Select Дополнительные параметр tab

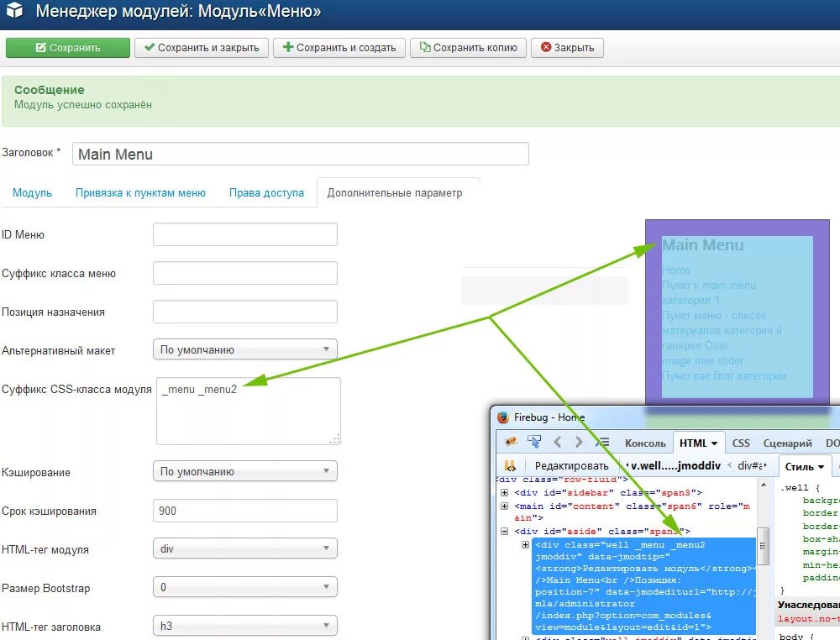395,193
